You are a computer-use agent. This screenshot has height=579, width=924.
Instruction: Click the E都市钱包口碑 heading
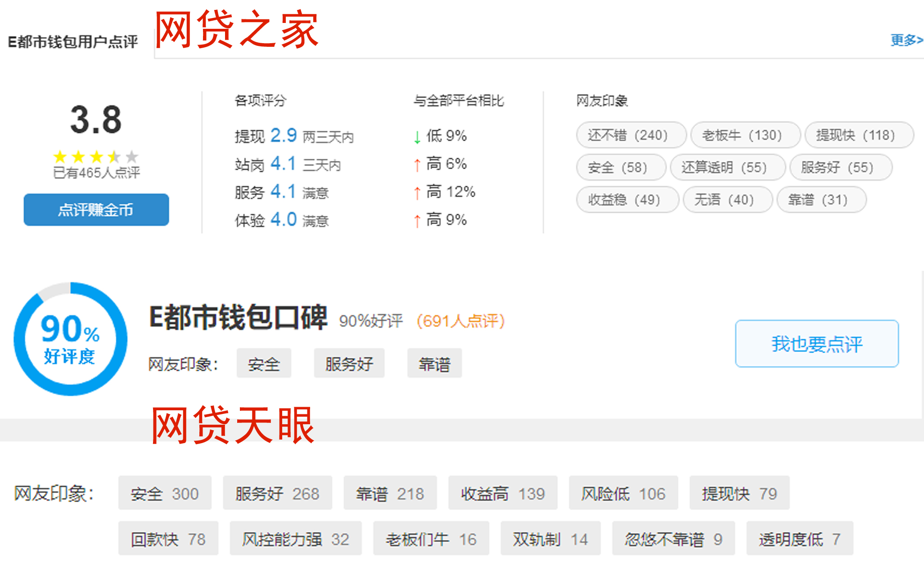pyautogui.click(x=239, y=318)
